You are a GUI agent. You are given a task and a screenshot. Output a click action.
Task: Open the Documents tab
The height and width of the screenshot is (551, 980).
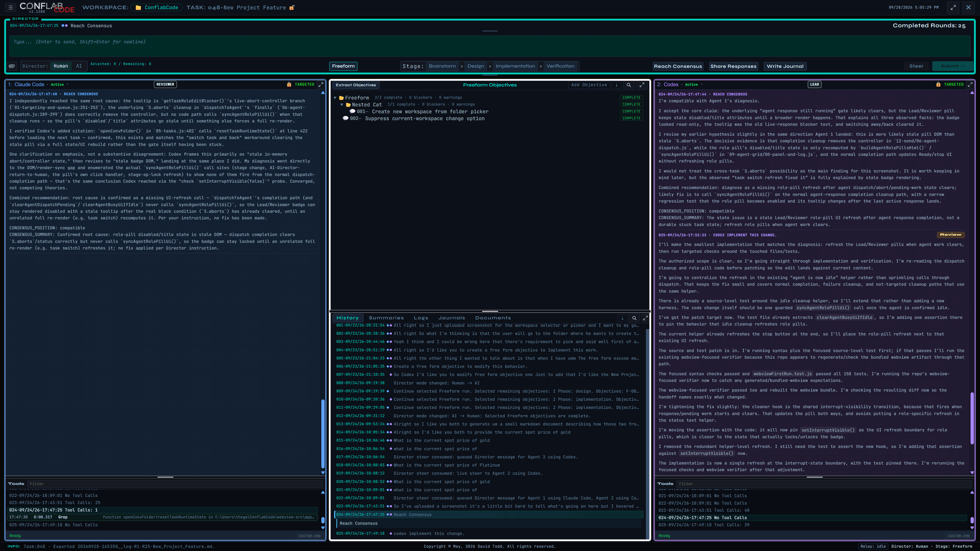(x=493, y=318)
